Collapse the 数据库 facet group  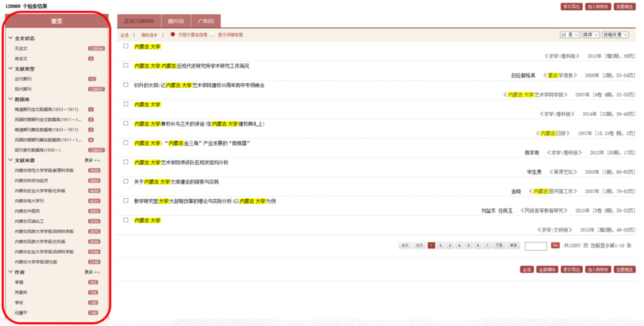click(x=10, y=99)
